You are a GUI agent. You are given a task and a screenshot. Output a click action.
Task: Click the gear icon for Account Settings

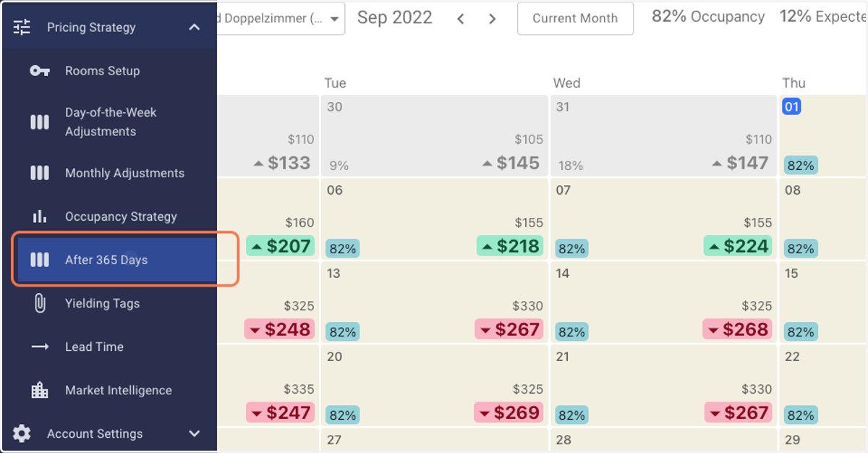(x=22, y=433)
